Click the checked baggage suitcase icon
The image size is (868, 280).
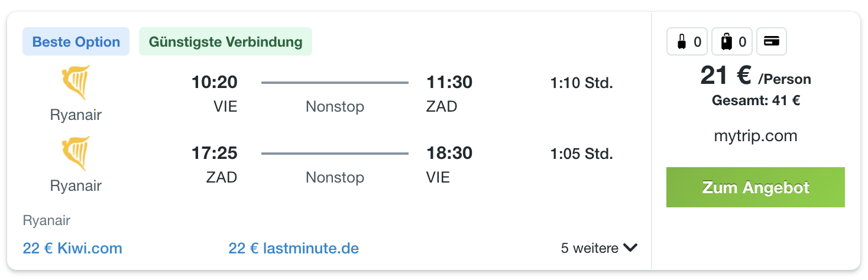pyautogui.click(x=727, y=42)
